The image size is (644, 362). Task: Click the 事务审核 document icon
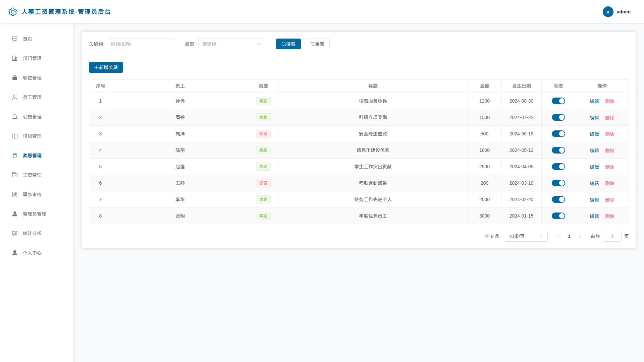15,194
